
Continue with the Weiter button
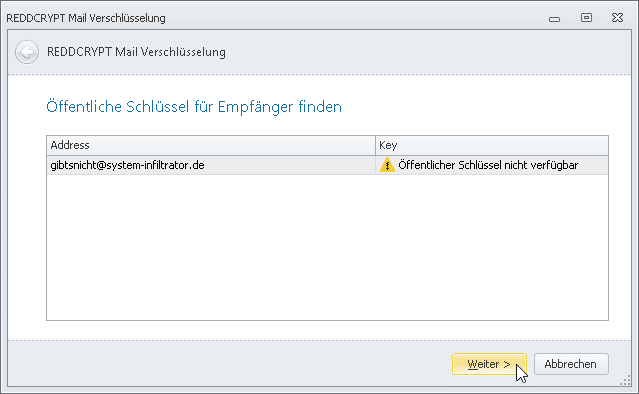click(489, 364)
